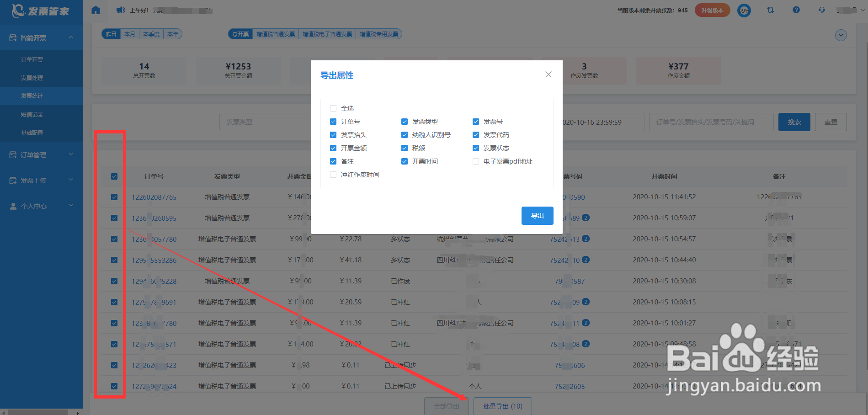The width and height of the screenshot is (868, 415).
Task: Click the home icon in the top bar
Action: tap(96, 10)
